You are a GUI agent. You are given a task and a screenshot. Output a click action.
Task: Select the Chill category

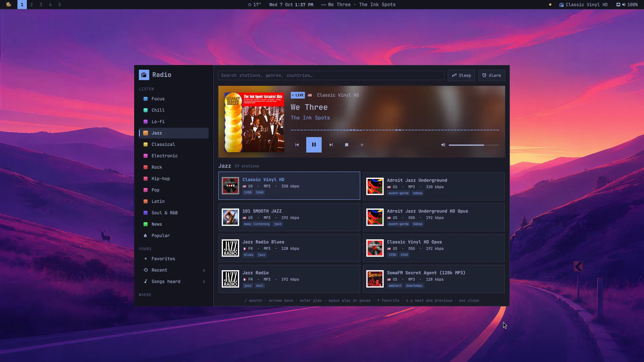tap(173, 110)
